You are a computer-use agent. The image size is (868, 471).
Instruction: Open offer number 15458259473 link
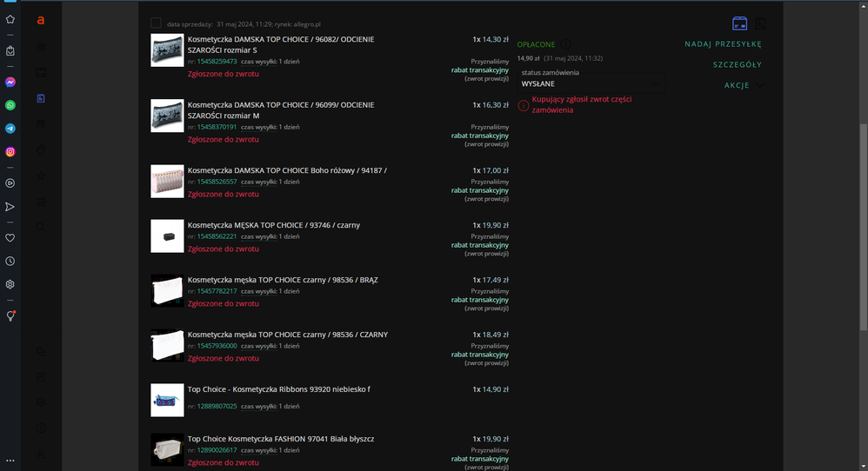[x=217, y=62]
